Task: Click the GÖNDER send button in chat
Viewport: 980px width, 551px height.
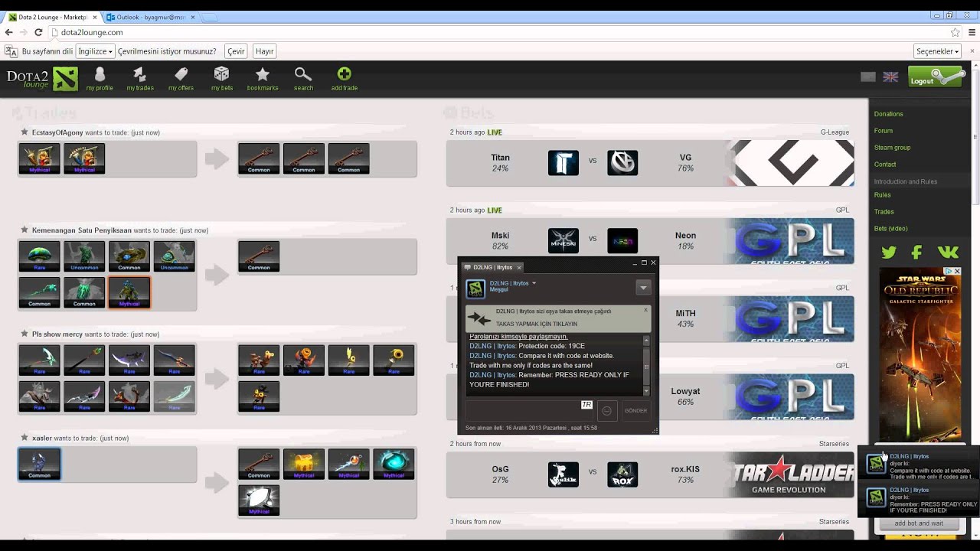Action: pos(635,411)
